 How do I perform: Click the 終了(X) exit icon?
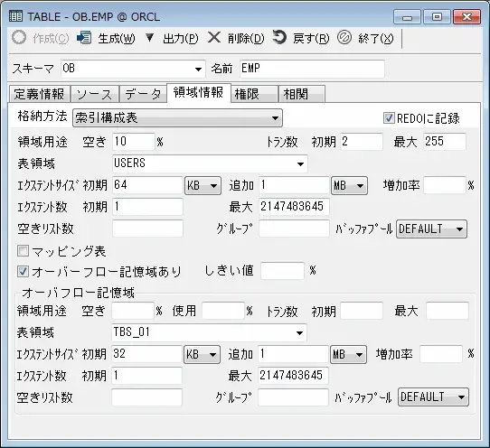pyautogui.click(x=344, y=37)
